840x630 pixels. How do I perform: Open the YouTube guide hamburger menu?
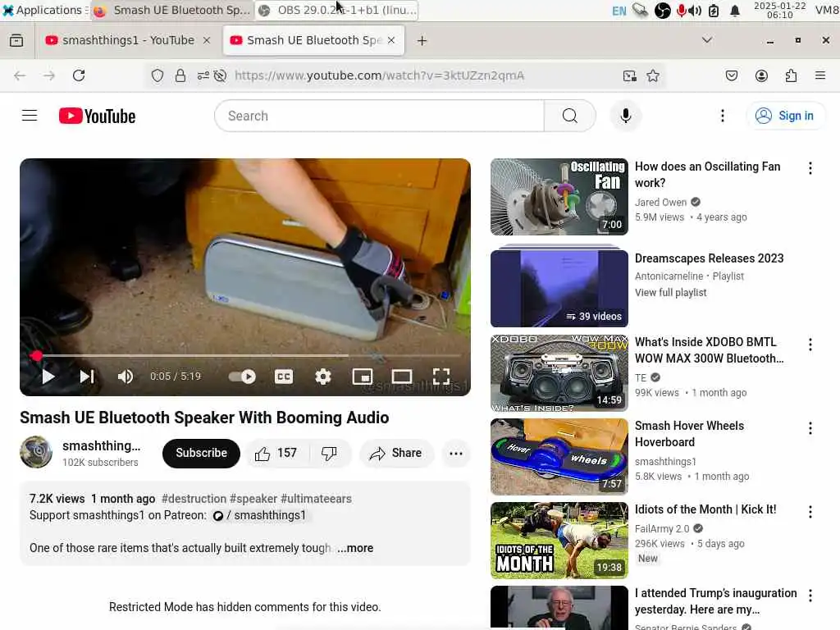30,116
